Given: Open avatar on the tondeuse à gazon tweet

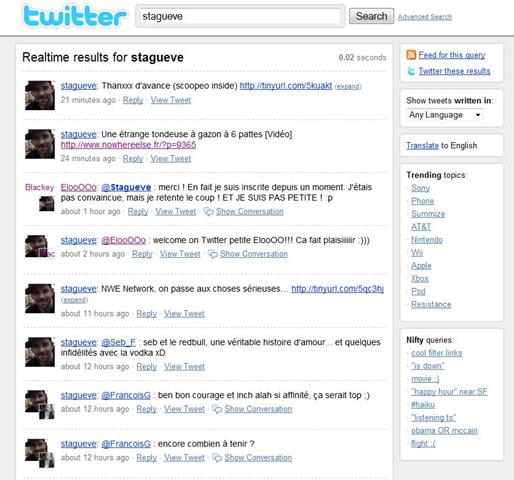Looking at the screenshot, I should [x=40, y=144].
